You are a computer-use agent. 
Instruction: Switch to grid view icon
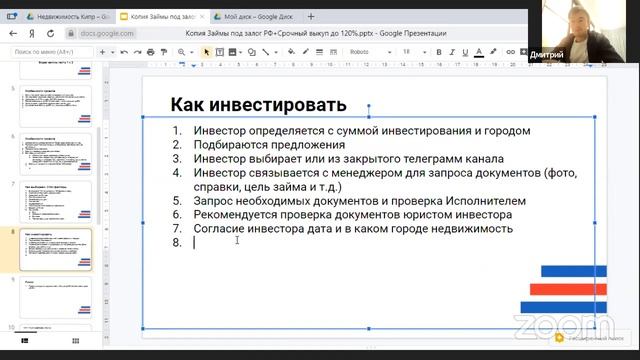pyautogui.click(x=76, y=340)
